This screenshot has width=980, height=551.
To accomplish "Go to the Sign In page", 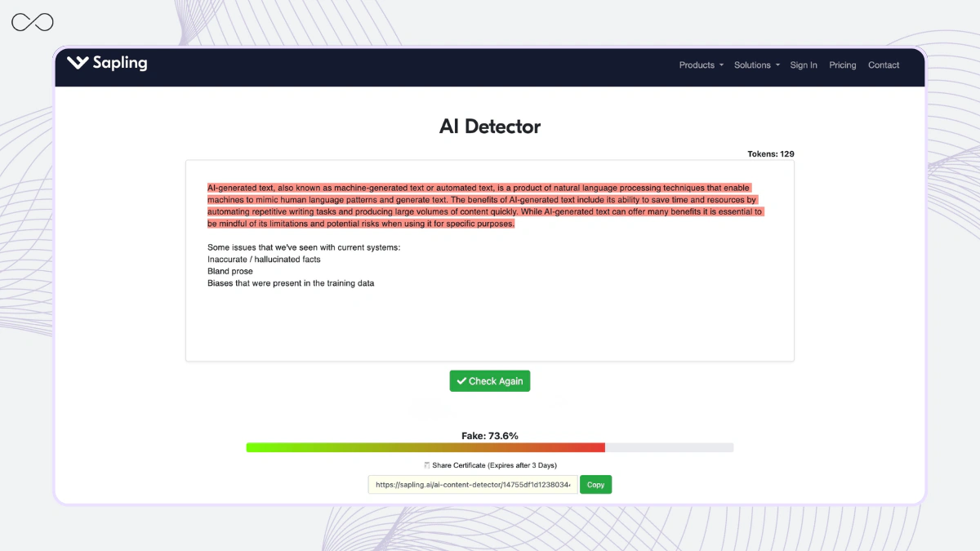I will [804, 65].
